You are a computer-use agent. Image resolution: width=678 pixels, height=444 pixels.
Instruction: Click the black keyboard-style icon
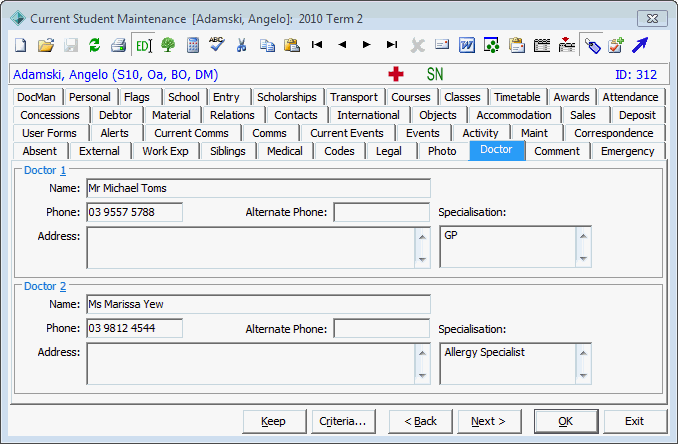pos(541,45)
